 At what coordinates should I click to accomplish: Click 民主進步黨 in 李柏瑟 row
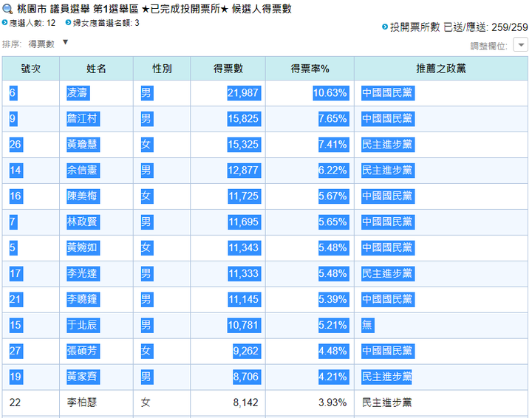pyautogui.click(x=386, y=402)
